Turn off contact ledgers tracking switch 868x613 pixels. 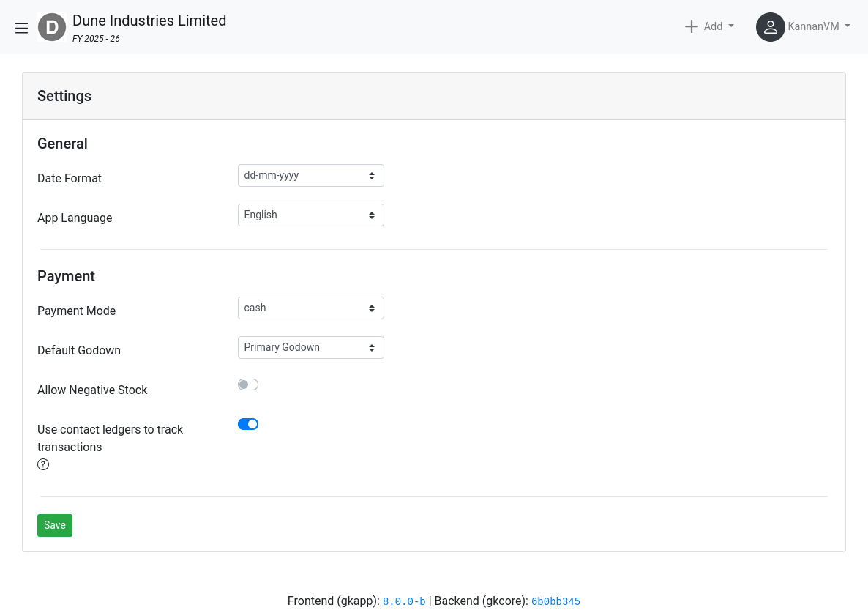(248, 424)
